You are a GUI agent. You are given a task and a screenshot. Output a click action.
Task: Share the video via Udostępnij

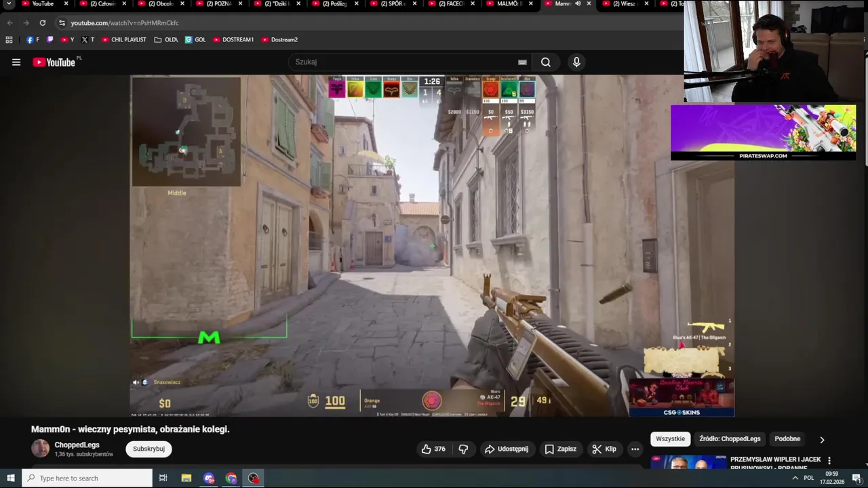pos(506,449)
